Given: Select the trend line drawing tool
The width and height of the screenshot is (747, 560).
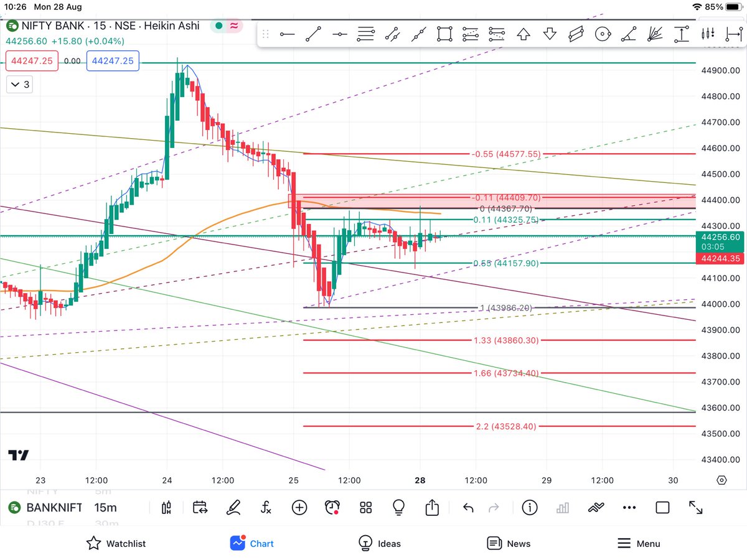Looking at the screenshot, I should [x=313, y=34].
